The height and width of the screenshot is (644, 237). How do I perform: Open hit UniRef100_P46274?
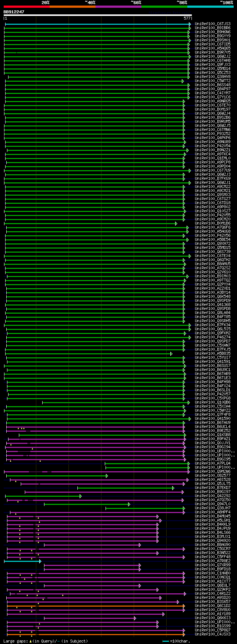point(213,337)
